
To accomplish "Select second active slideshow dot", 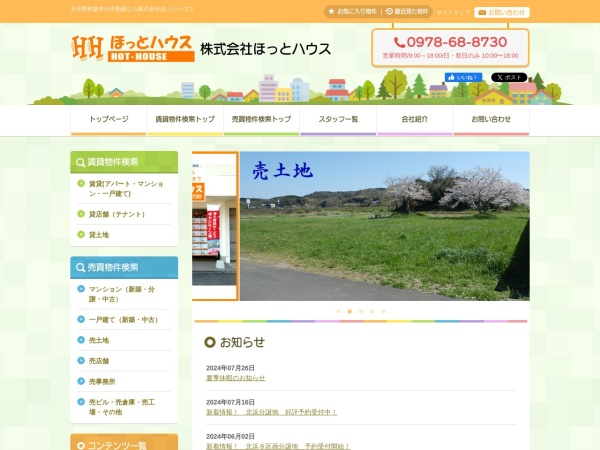I will click(349, 311).
